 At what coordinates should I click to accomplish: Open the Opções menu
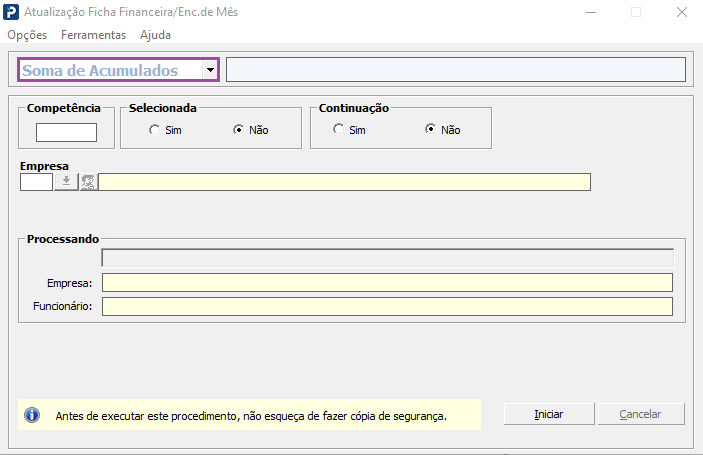[27, 35]
